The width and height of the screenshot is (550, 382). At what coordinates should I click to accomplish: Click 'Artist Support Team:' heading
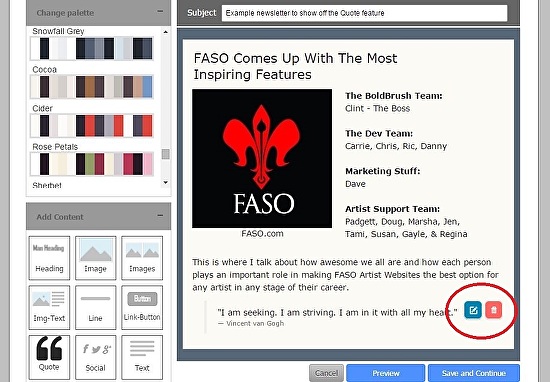coord(392,209)
